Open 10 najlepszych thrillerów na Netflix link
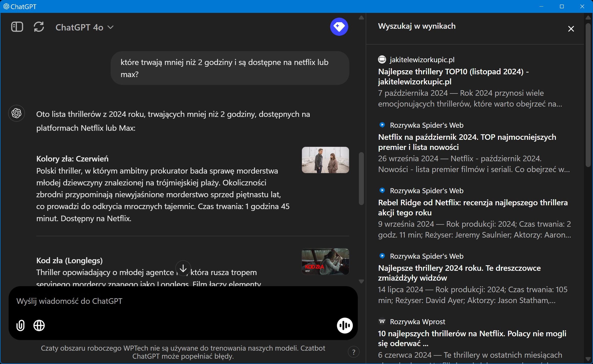593x364 pixels. [x=472, y=338]
